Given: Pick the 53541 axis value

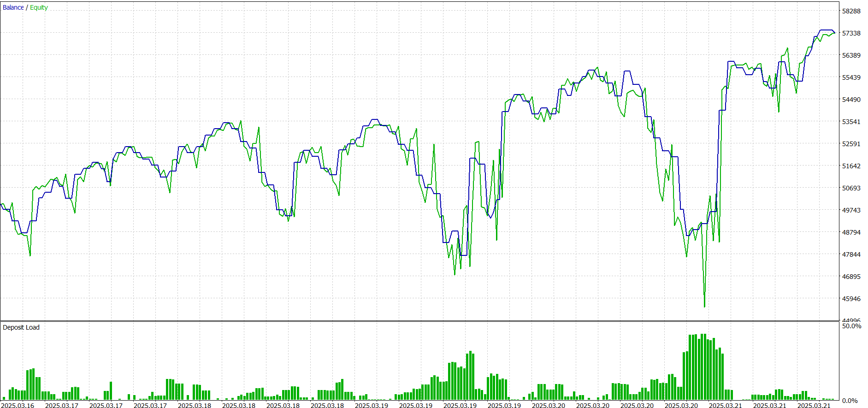Looking at the screenshot, I should [x=851, y=122].
